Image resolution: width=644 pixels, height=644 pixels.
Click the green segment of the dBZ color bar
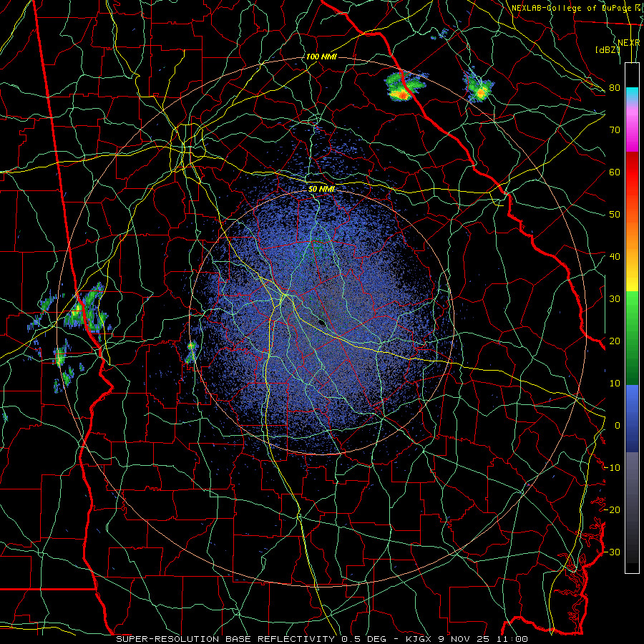coord(632,338)
